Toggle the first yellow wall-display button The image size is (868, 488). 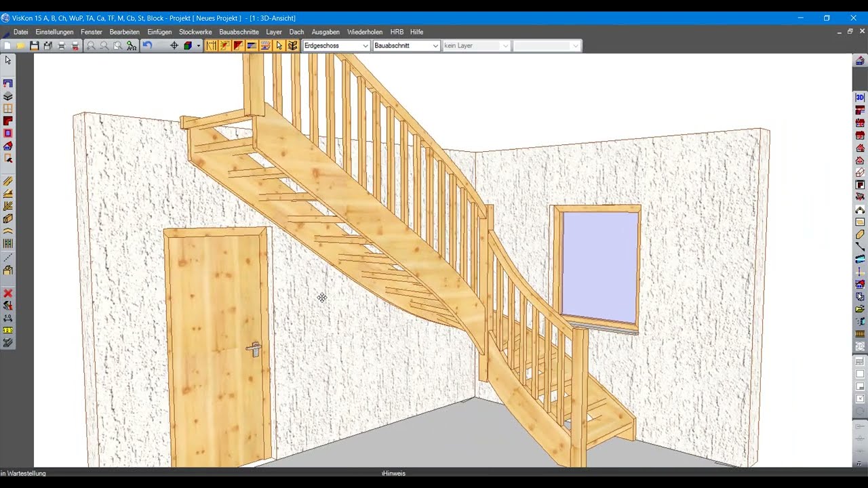[x=212, y=45]
